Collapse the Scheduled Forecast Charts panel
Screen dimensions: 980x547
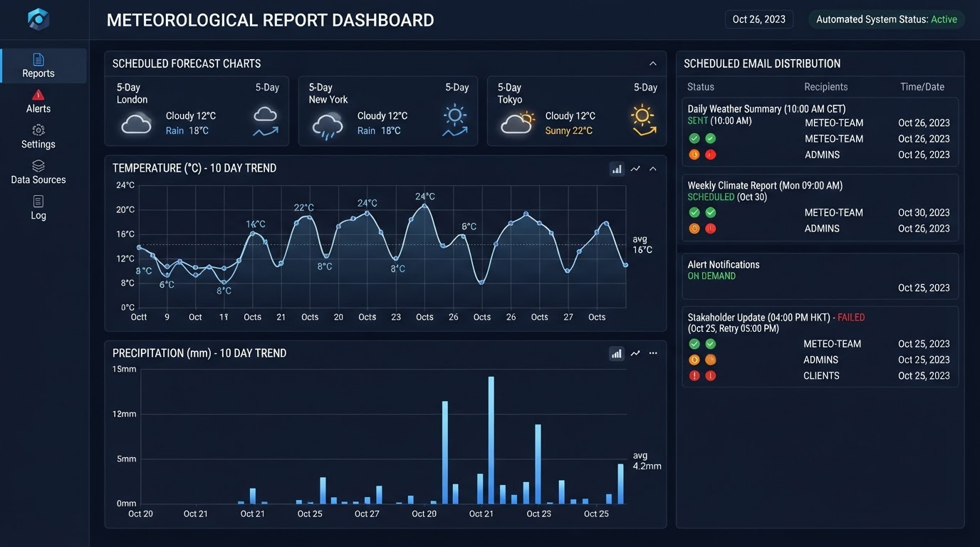pos(652,63)
